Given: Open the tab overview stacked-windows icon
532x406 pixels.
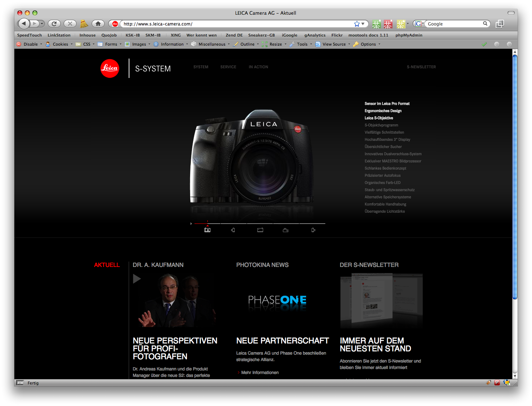Looking at the screenshot, I should 500,24.
